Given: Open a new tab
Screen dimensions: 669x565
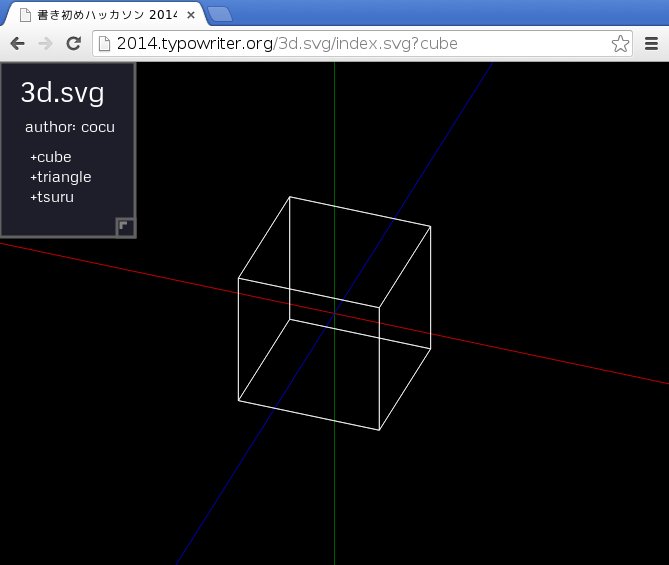Looking at the screenshot, I should point(220,15).
